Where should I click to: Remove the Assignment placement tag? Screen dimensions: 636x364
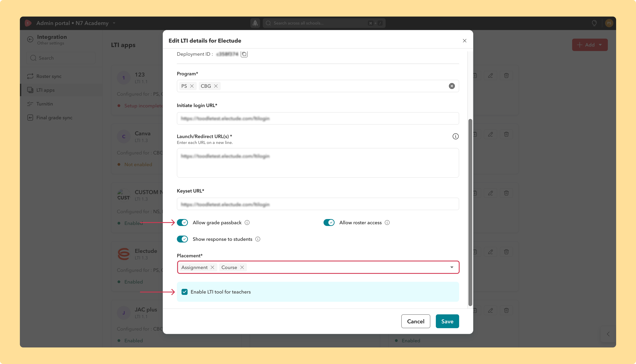coord(212,267)
